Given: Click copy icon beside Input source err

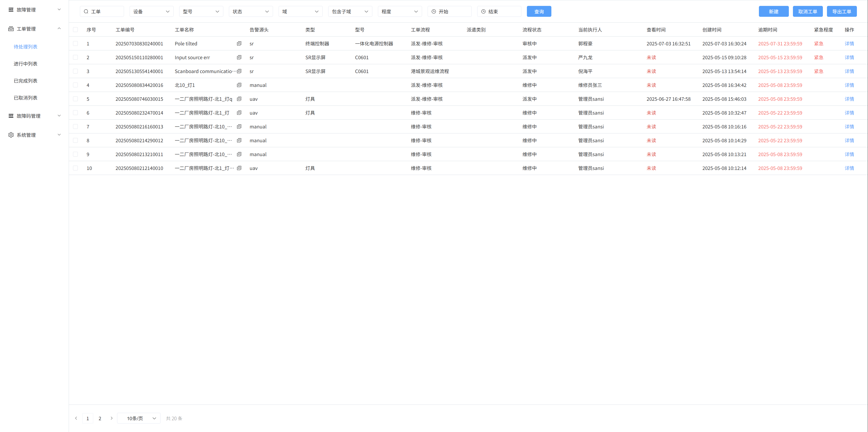Looking at the screenshot, I should pos(239,57).
